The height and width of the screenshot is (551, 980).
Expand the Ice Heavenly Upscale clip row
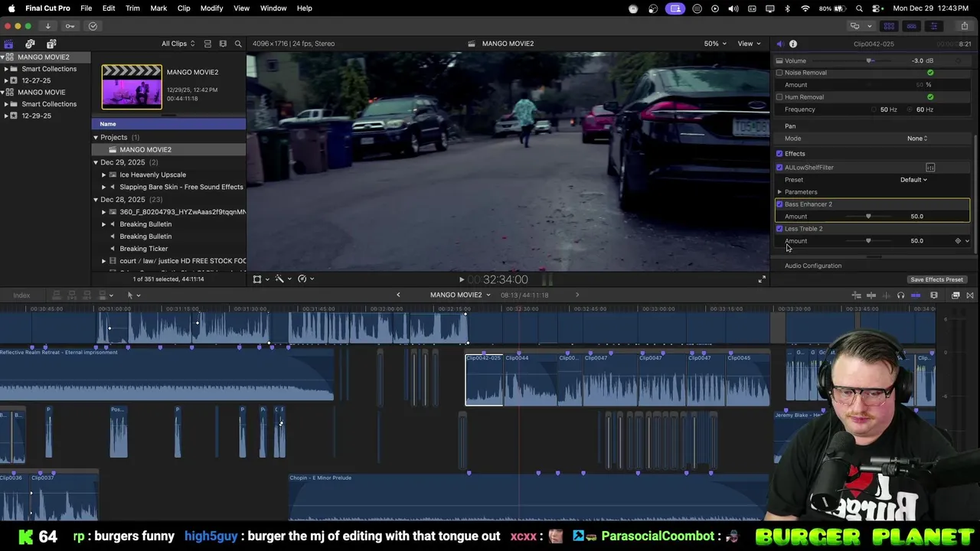click(x=103, y=174)
